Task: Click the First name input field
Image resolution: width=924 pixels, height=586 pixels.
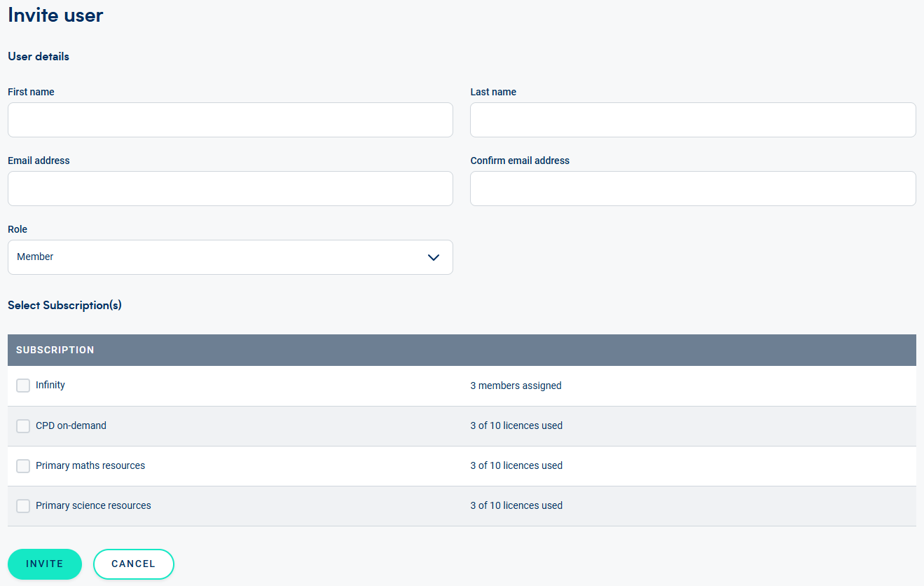Action: tap(230, 120)
